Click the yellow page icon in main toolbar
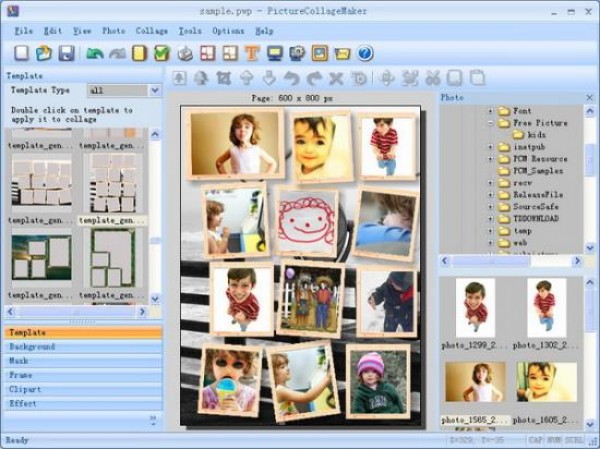The image size is (600, 449). click(139, 53)
